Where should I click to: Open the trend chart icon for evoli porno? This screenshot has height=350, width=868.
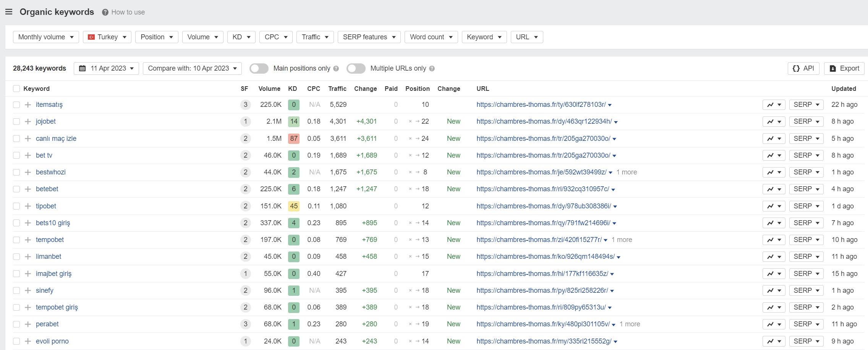pyautogui.click(x=774, y=341)
